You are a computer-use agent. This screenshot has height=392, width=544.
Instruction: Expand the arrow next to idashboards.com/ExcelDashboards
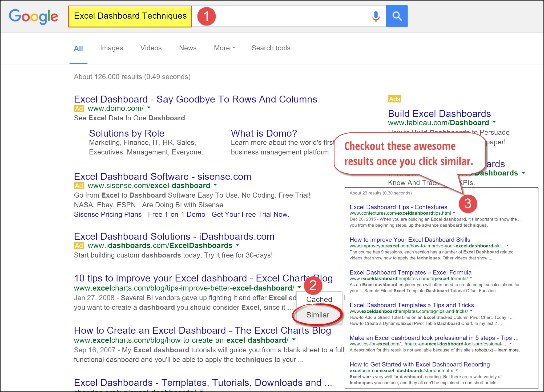pyautogui.click(x=237, y=245)
